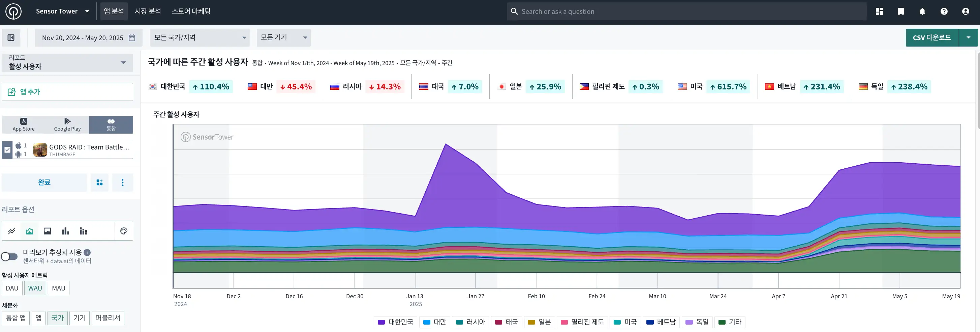This screenshot has height=332, width=980.
Task: Select the DAU metric option
Action: point(12,288)
